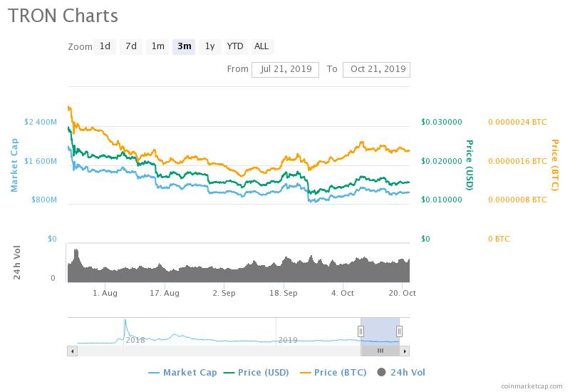
Task: Edit the From date field Jul 21, 2019
Action: click(x=286, y=69)
